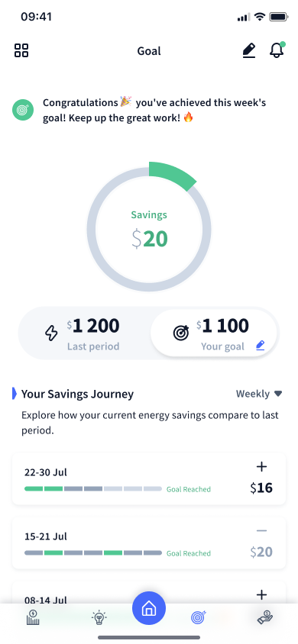
Task: Tap the 22-30 Jul progress bar
Action: pyautogui.click(x=93, y=489)
